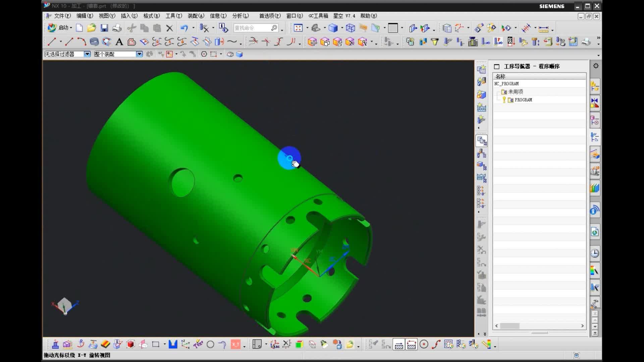This screenshot has height=362, width=644.
Task: Toggle the PROGRAM group status key icon
Action: pos(504,100)
